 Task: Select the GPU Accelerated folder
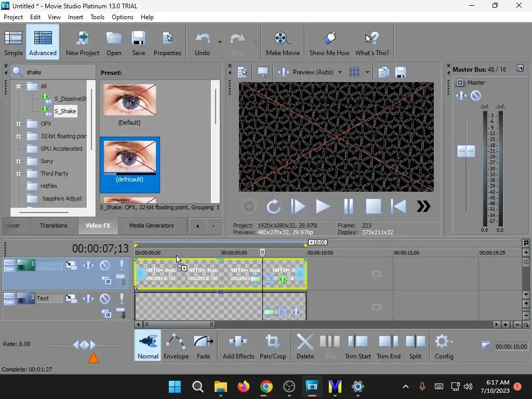click(x=61, y=149)
